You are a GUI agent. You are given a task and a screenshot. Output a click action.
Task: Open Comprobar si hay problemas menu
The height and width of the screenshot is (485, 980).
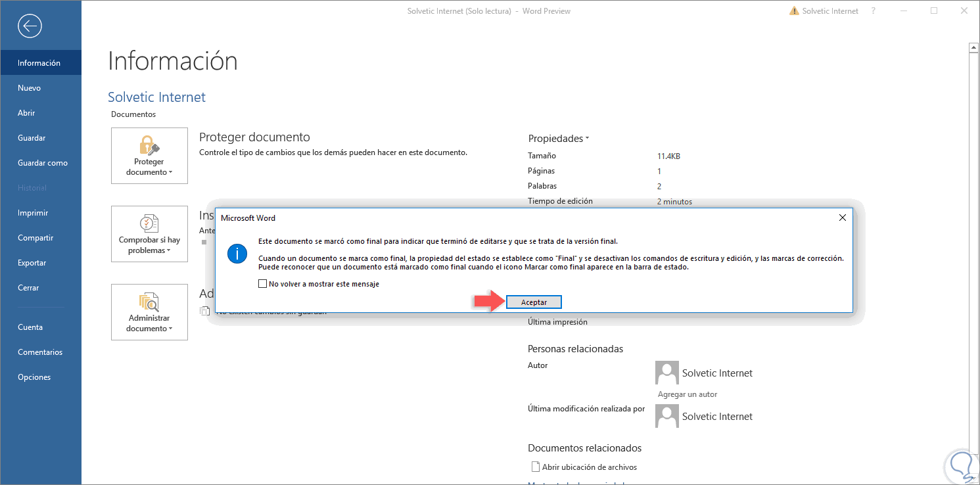(149, 234)
